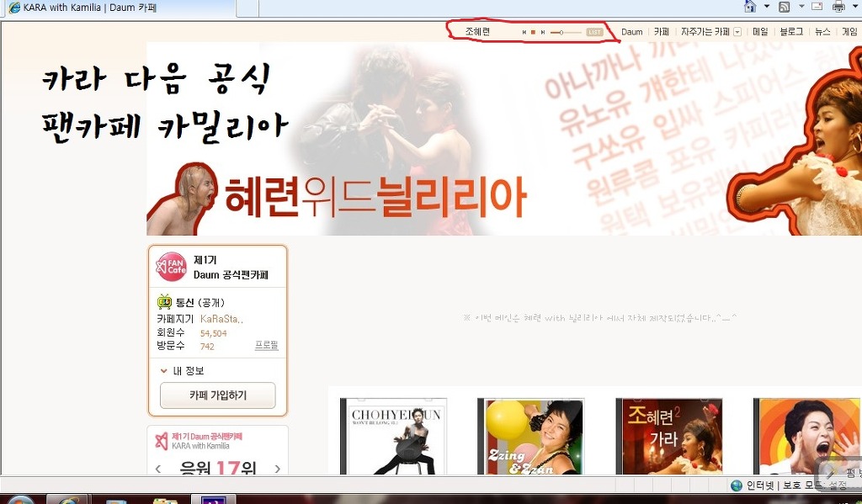This screenshot has height=504, width=862.
Task: Click the 응원 17위 ranking text
Action: tap(218, 467)
